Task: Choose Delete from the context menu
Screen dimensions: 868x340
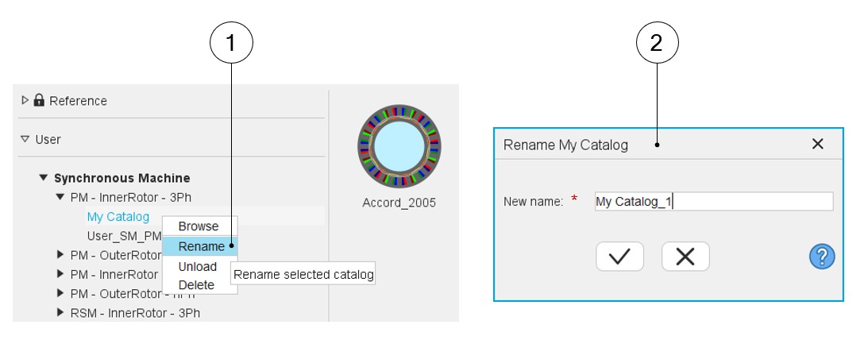Action: tap(196, 284)
